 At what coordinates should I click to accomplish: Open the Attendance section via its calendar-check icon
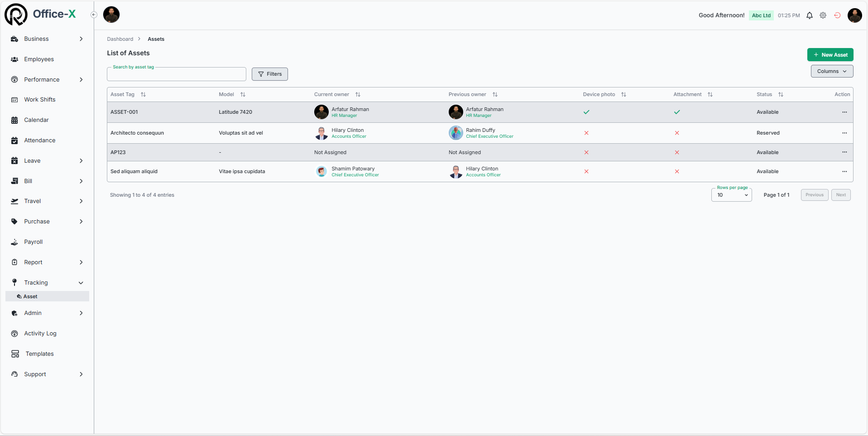click(15, 140)
